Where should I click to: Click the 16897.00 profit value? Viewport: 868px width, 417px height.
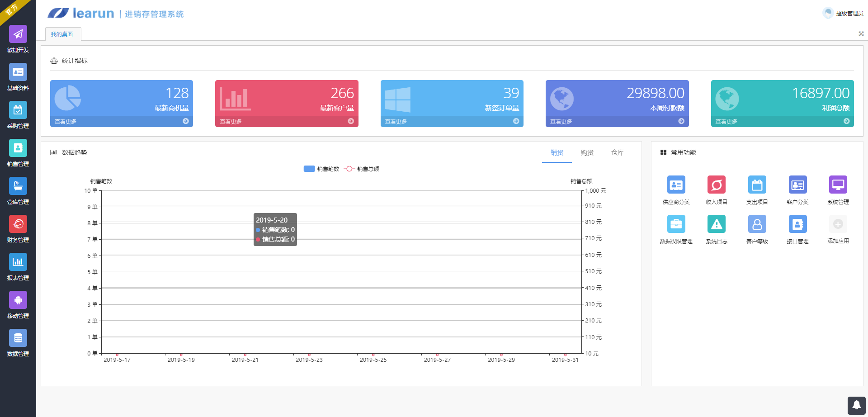[821, 93]
